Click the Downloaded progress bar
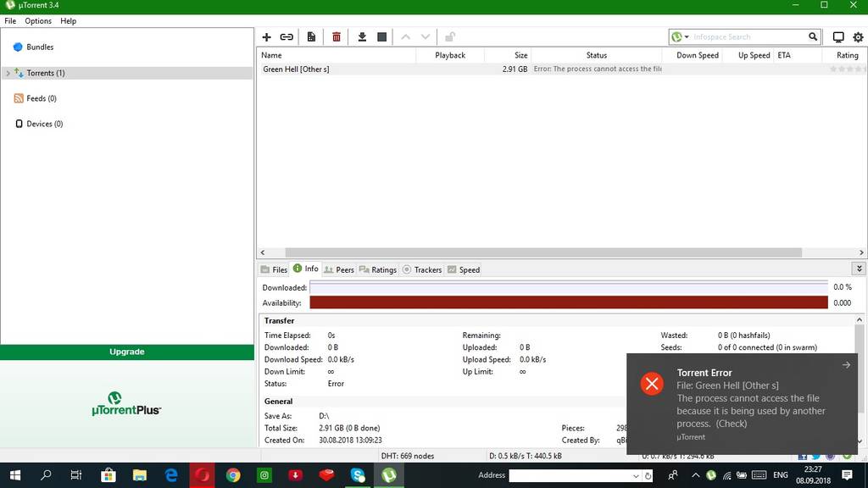This screenshot has height=488, width=868. 569,287
